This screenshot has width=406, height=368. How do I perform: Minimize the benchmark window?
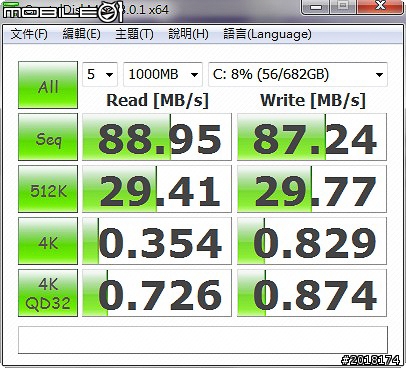[x=316, y=7]
